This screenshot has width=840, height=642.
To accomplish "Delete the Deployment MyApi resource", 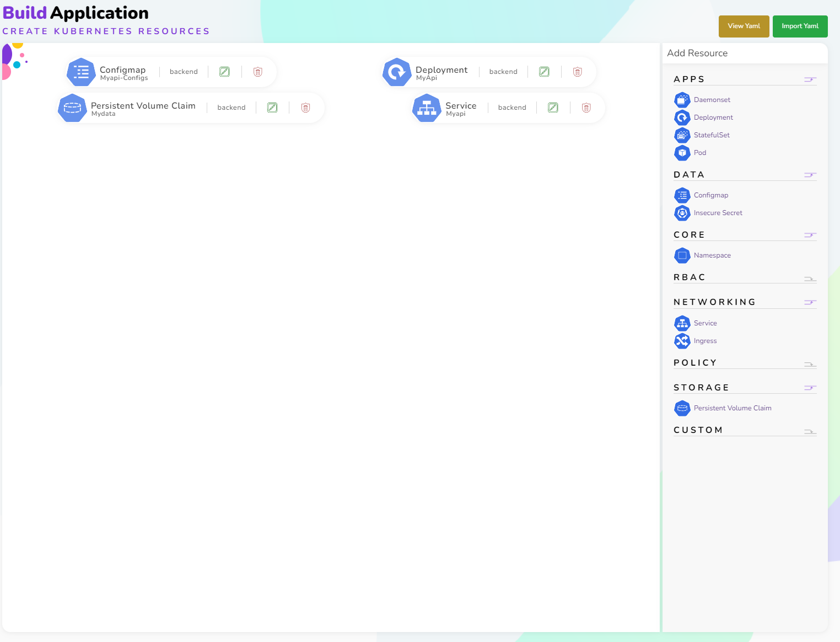I will coord(577,72).
